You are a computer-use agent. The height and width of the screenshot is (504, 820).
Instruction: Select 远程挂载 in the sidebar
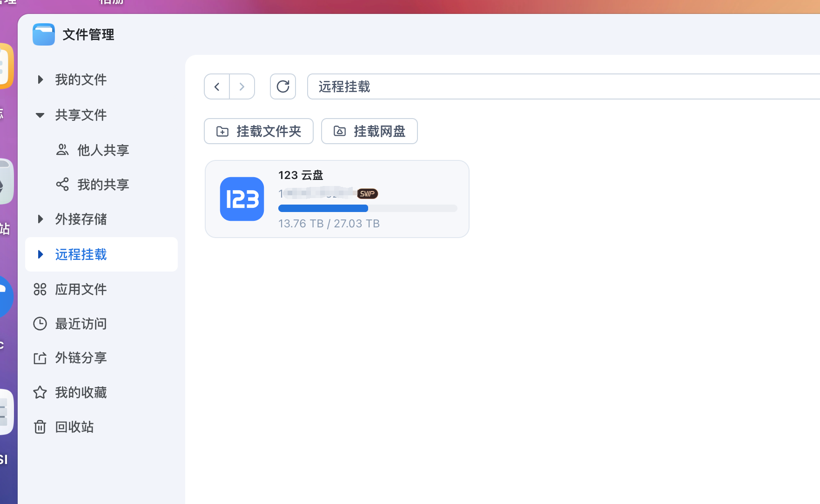[x=101, y=254]
